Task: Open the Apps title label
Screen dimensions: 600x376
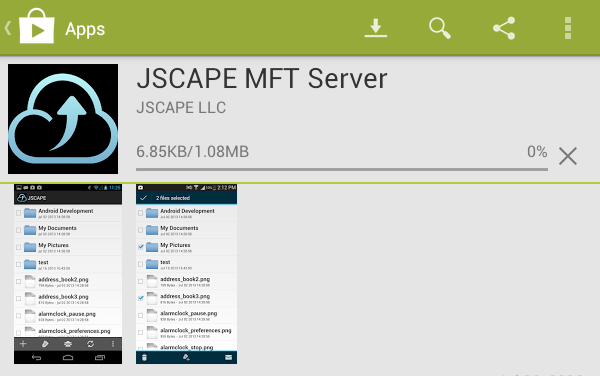Action: point(85,29)
